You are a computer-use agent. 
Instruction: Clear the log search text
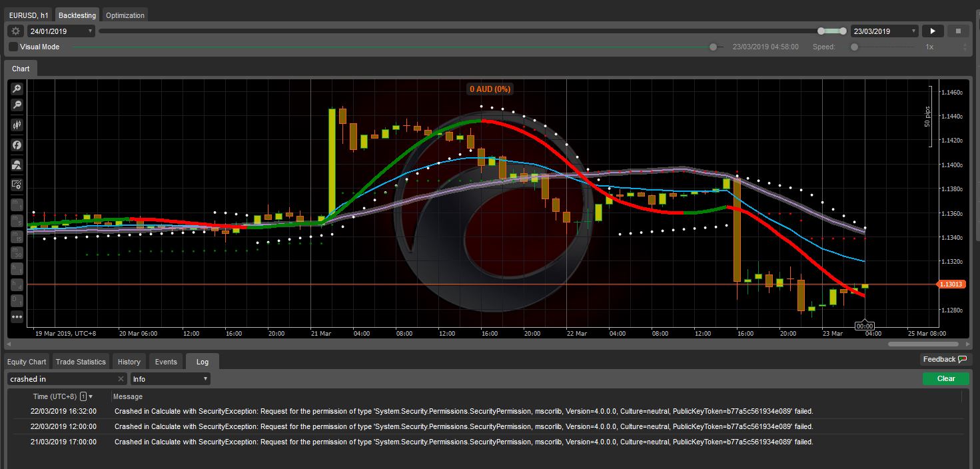click(121, 379)
